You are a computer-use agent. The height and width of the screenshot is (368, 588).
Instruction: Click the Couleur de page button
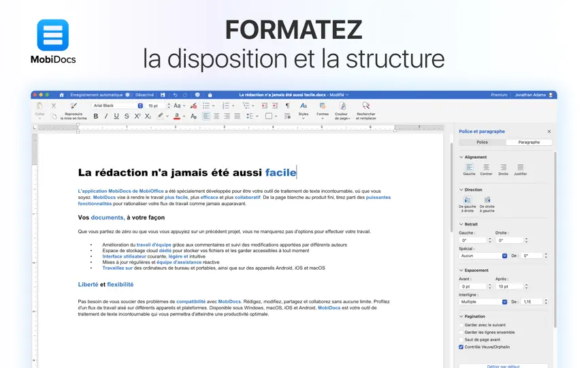click(x=342, y=110)
